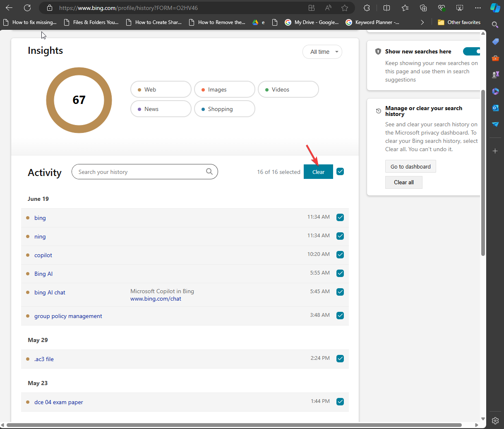Open the Extensions puzzle icon
The image size is (504, 429).
[x=367, y=8]
